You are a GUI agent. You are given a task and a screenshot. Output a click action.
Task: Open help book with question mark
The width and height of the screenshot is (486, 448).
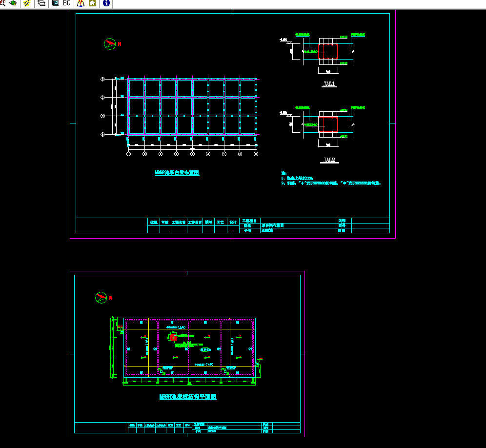coord(81,3)
